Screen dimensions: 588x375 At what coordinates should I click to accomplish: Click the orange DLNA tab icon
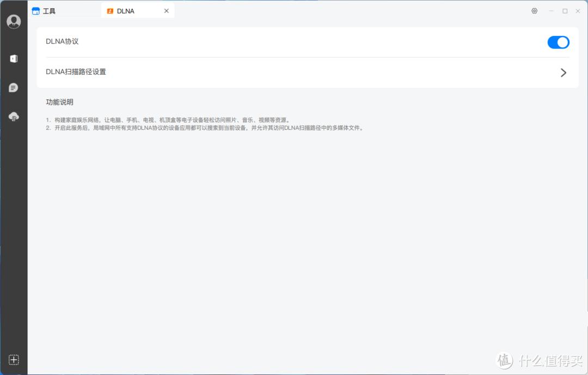click(x=110, y=11)
